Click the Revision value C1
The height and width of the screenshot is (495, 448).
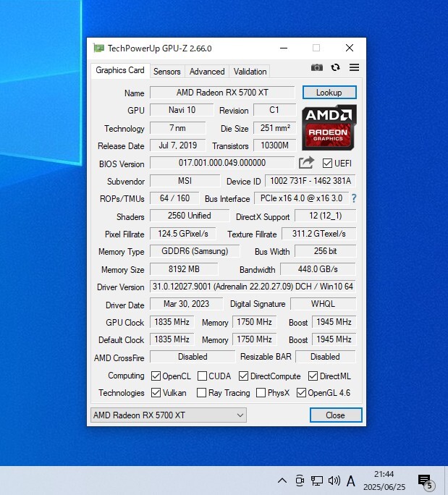click(x=274, y=110)
